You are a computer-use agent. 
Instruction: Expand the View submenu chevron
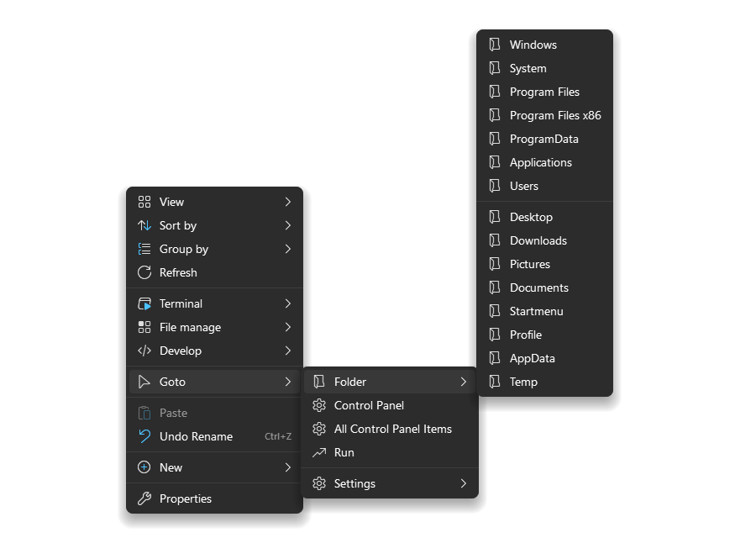coord(288,202)
